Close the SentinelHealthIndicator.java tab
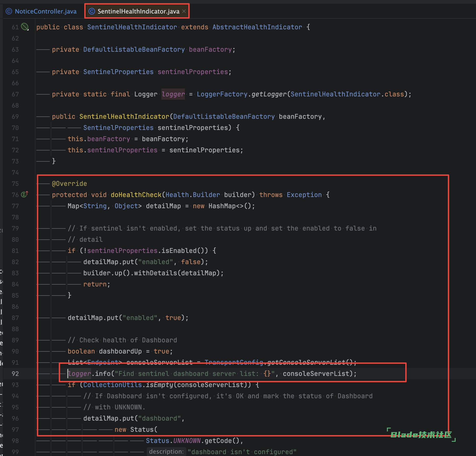Image resolution: width=476 pixels, height=456 pixels. click(184, 11)
